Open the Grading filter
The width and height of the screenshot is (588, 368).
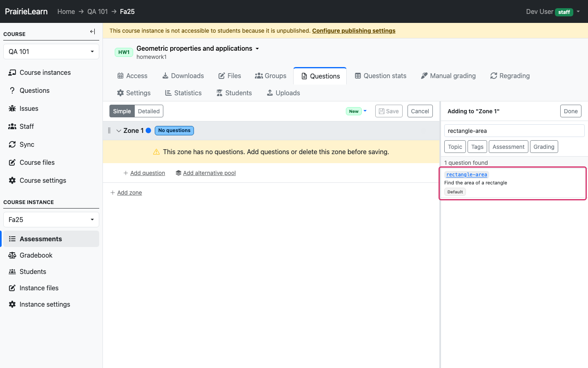coord(544,147)
